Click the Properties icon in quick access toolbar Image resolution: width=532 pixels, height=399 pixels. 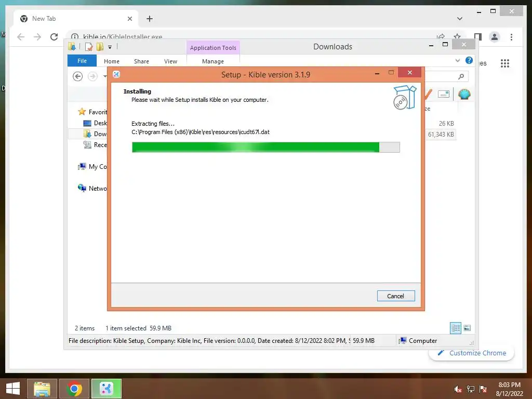(89, 47)
